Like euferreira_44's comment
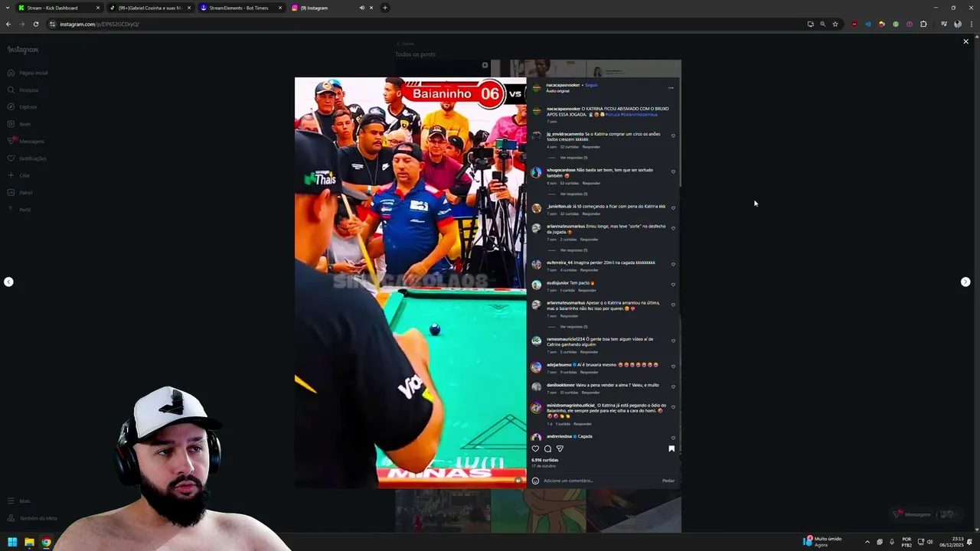Screen dimensions: 980x551 pos(673,264)
